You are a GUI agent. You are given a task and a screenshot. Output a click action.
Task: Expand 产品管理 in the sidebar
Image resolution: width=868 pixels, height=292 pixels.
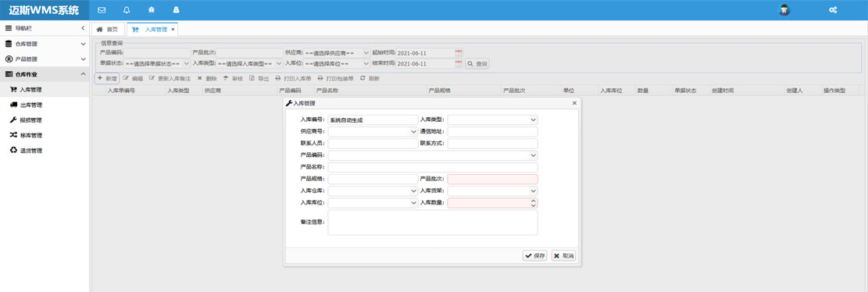click(45, 59)
